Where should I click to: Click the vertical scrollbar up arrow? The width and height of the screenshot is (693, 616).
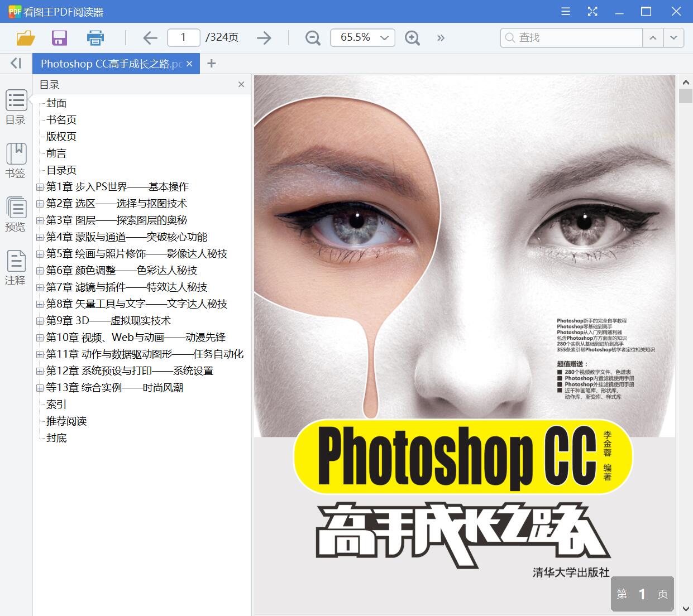(x=686, y=82)
